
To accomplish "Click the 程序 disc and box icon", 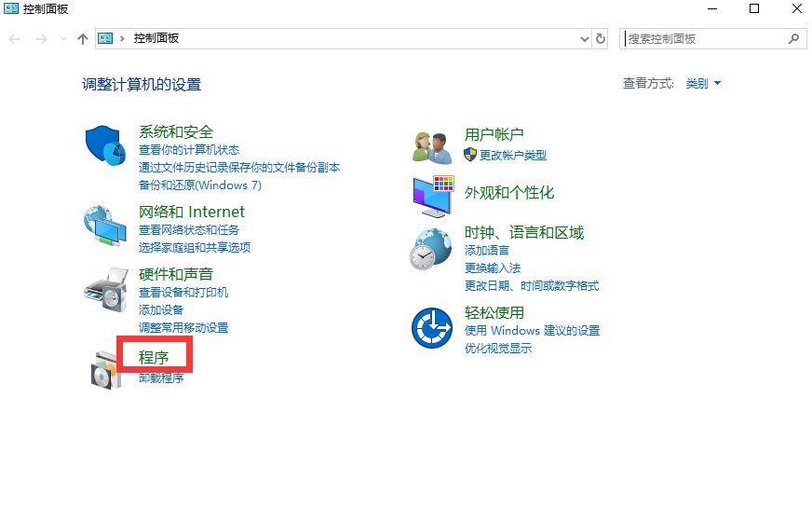I will pos(105,370).
